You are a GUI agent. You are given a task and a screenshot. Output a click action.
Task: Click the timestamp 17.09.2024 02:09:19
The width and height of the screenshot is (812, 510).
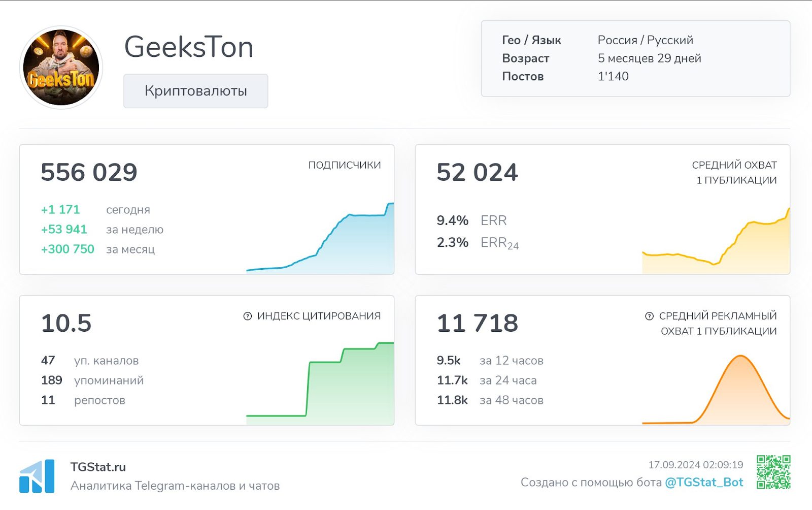(x=696, y=465)
